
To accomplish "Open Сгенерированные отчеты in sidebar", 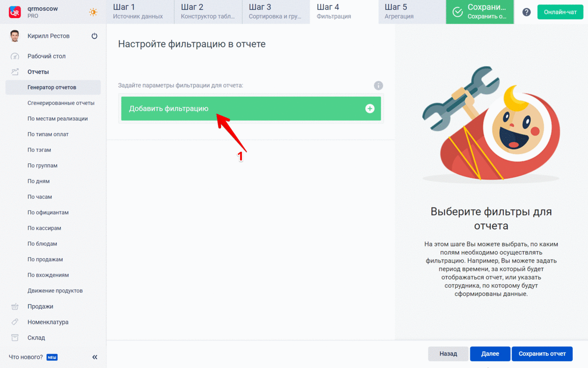I will pos(61,103).
